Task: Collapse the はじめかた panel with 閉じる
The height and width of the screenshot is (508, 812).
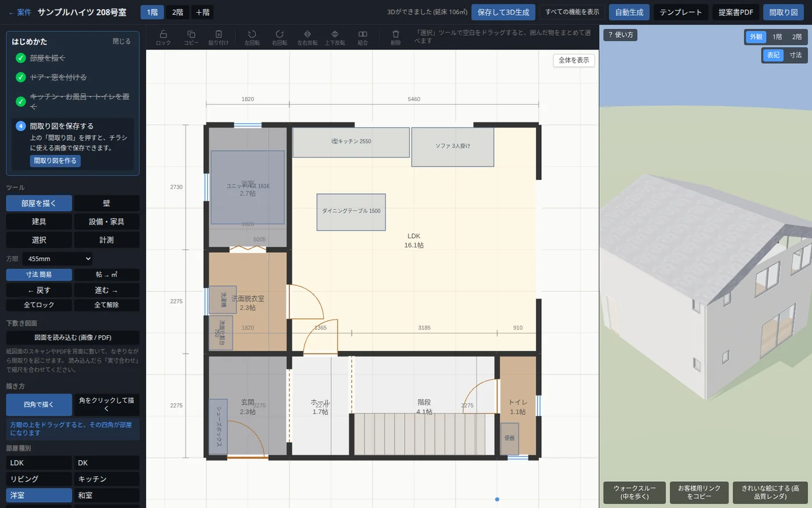Action: click(x=122, y=42)
